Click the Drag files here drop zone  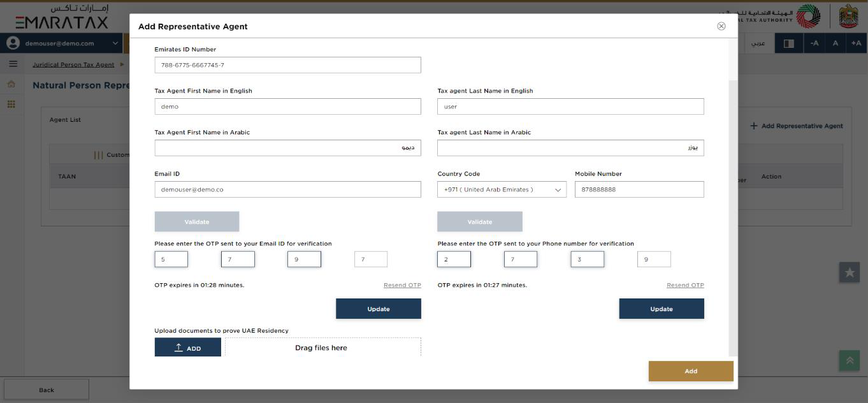[x=322, y=348]
